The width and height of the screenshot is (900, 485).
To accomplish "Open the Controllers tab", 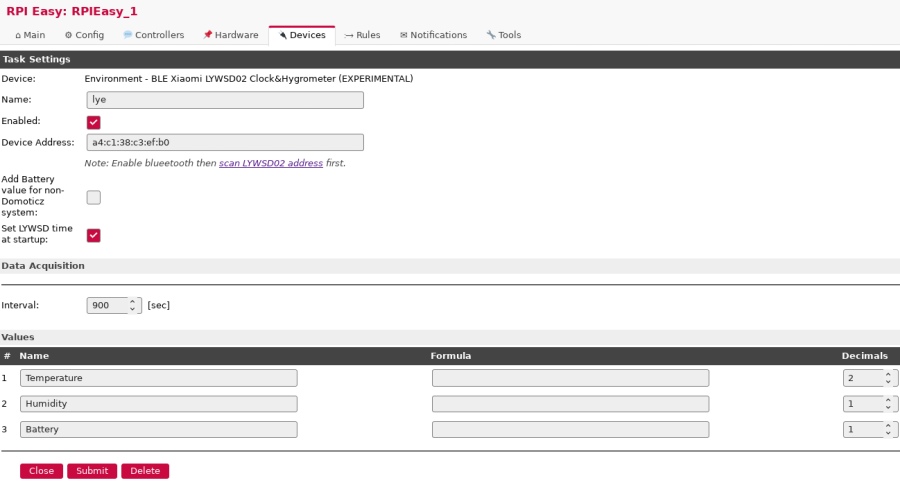I will coord(153,35).
